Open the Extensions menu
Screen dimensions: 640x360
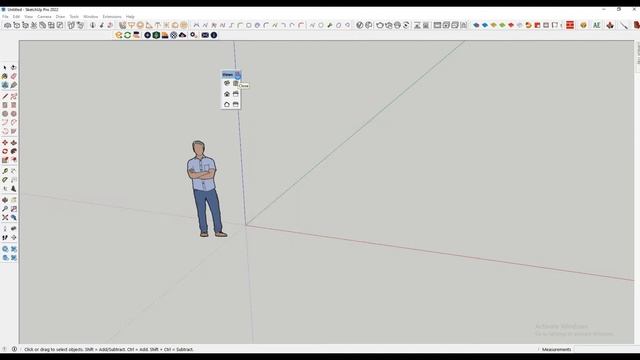[x=112, y=17]
